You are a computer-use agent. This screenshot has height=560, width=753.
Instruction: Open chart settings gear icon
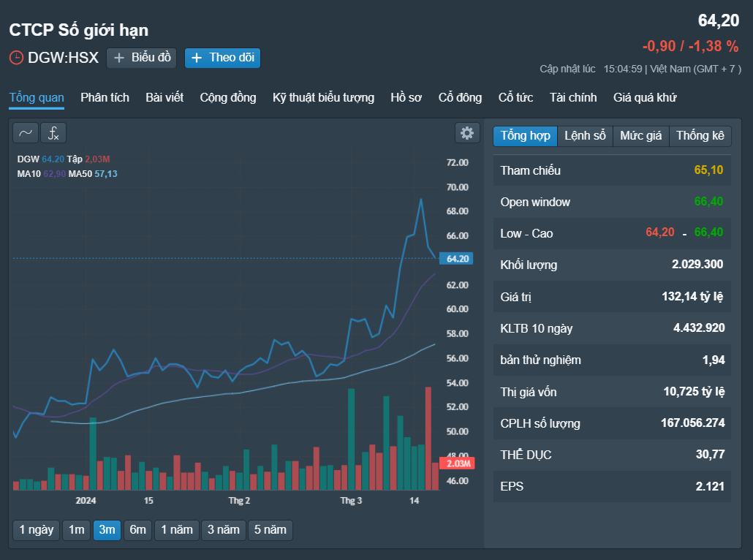click(467, 133)
